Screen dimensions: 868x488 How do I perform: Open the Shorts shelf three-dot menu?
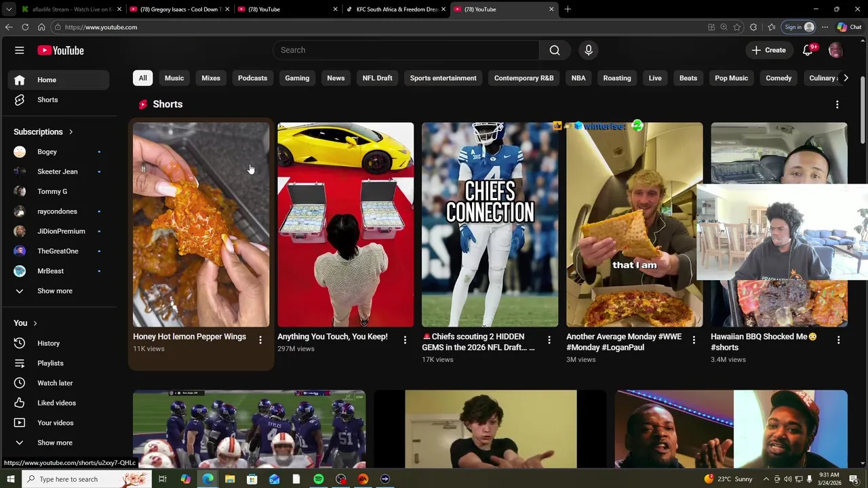coord(837,104)
